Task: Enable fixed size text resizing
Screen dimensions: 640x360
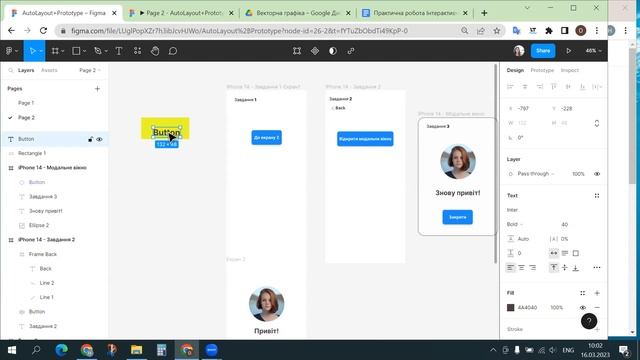Action: click(x=576, y=253)
